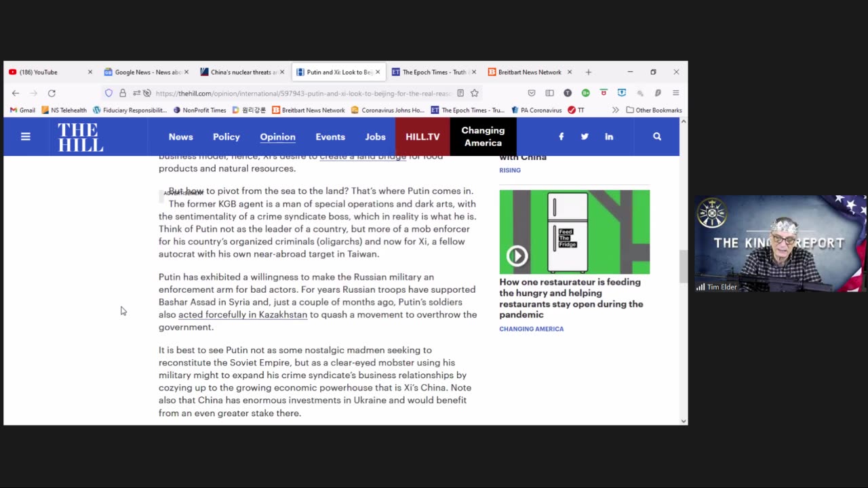868x488 pixels.
Task: Open the News menu on The Hill
Action: coord(180,136)
